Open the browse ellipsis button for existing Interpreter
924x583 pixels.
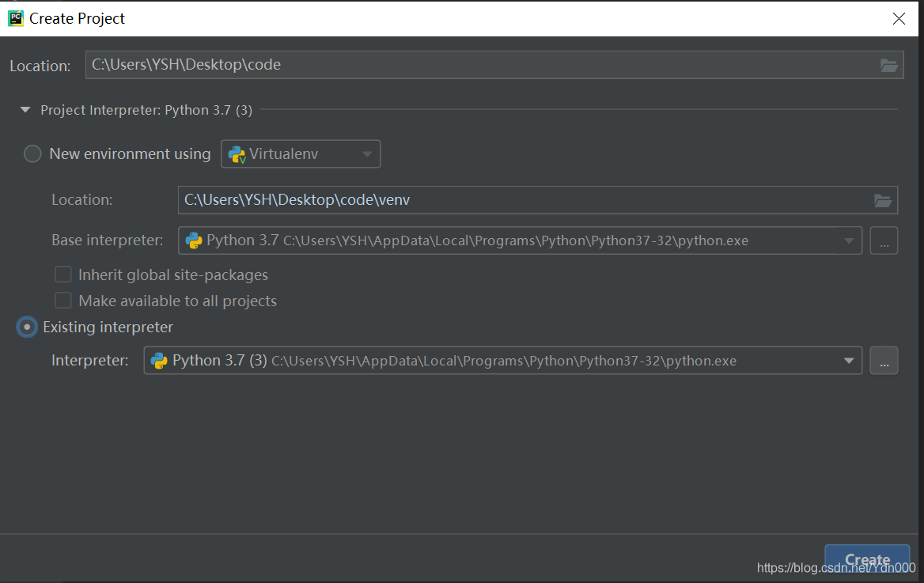[x=884, y=361]
